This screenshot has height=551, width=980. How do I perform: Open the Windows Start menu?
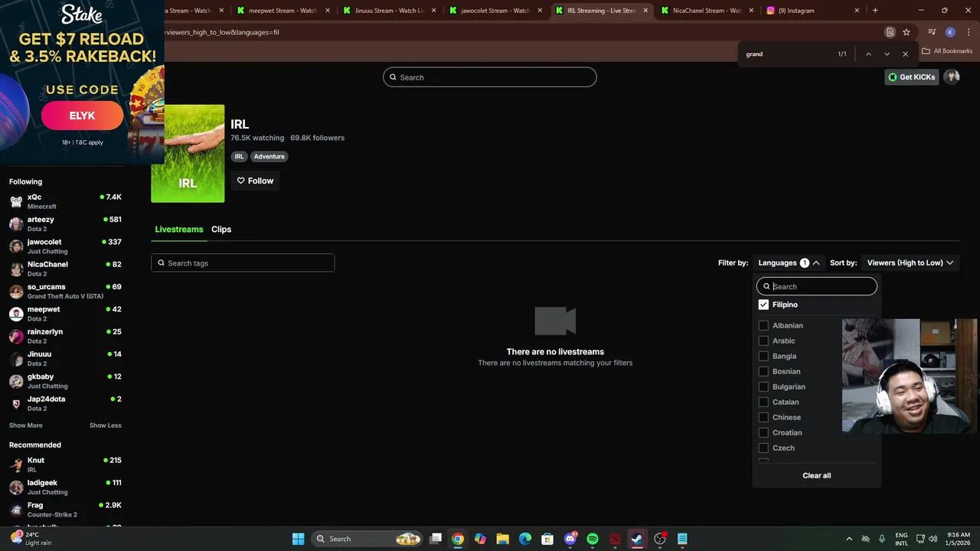[298, 539]
